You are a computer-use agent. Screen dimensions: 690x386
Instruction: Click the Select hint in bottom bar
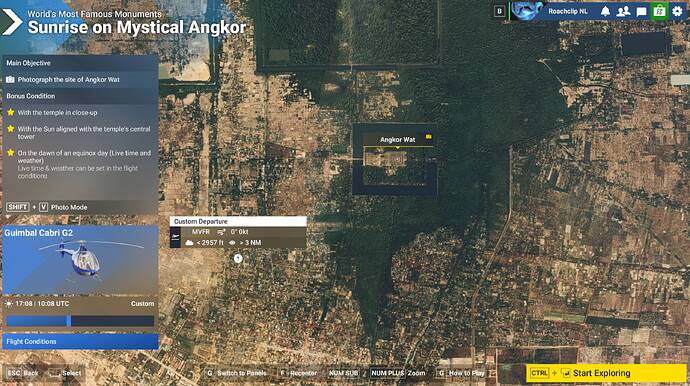(x=65, y=373)
